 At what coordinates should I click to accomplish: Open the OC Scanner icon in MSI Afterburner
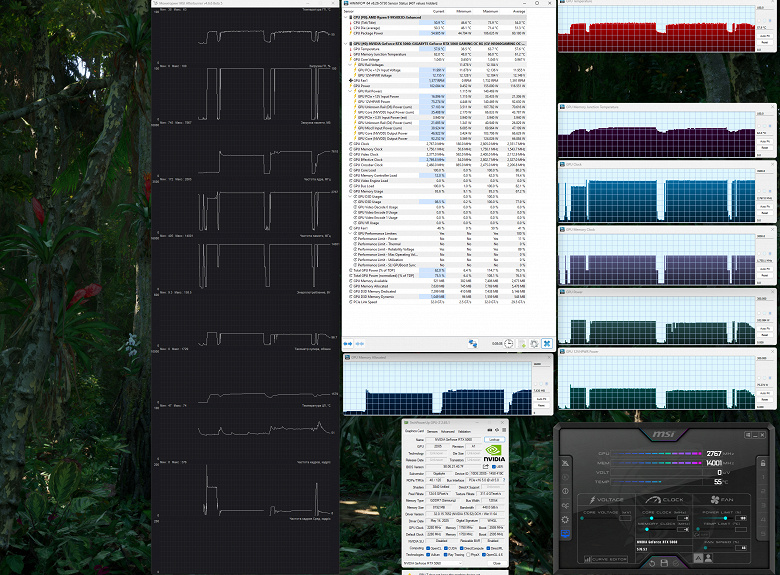(566, 506)
